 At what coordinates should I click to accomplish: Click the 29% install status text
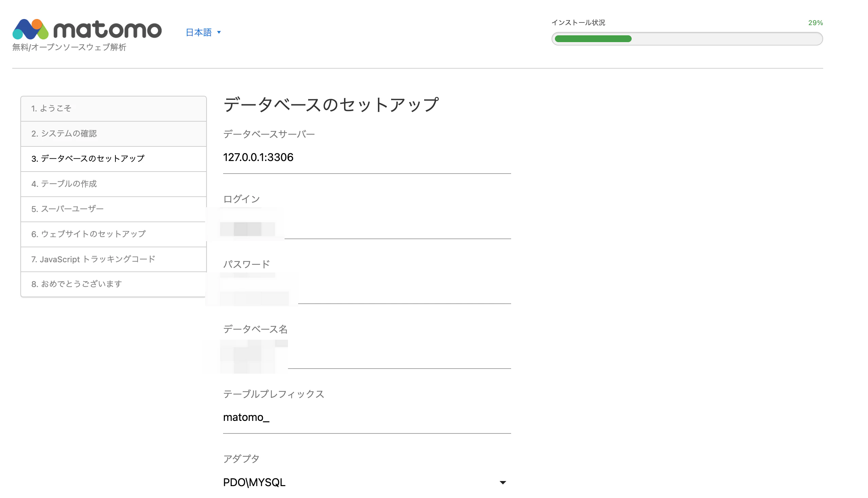coord(815,22)
